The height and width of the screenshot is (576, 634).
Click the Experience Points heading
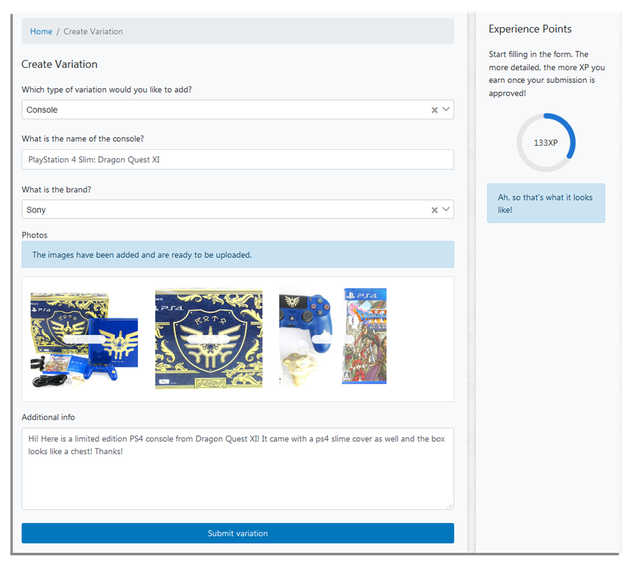pos(530,29)
